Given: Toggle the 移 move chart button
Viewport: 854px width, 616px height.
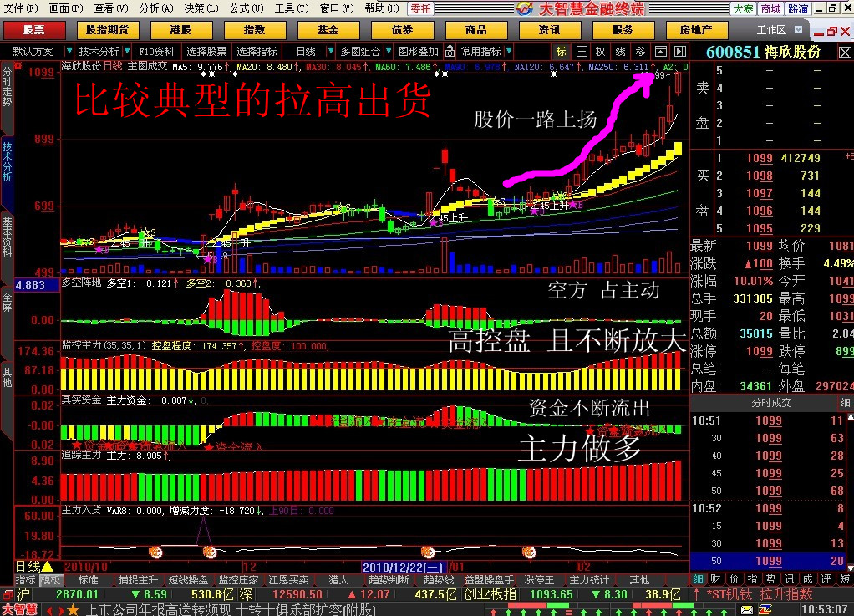Looking at the screenshot, I should point(640,52).
